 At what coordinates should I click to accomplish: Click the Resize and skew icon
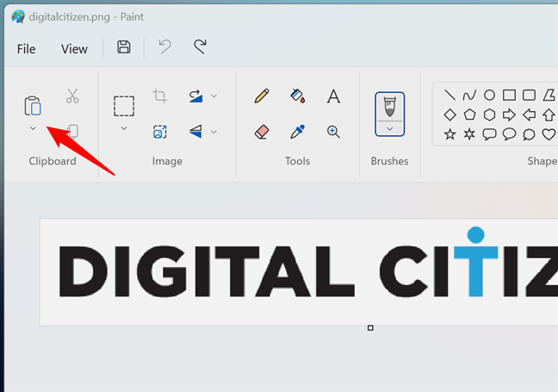pyautogui.click(x=160, y=132)
